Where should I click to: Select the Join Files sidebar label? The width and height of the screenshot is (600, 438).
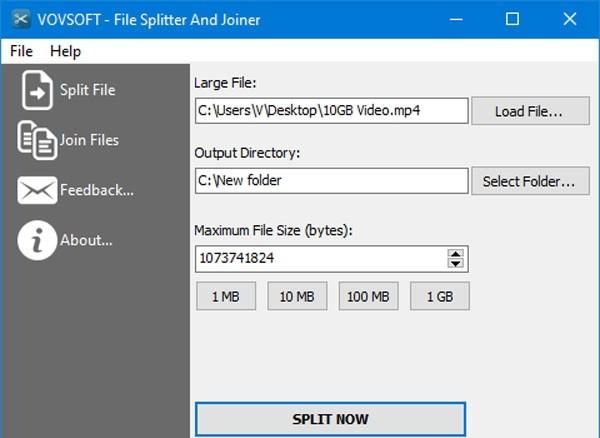[x=89, y=140]
